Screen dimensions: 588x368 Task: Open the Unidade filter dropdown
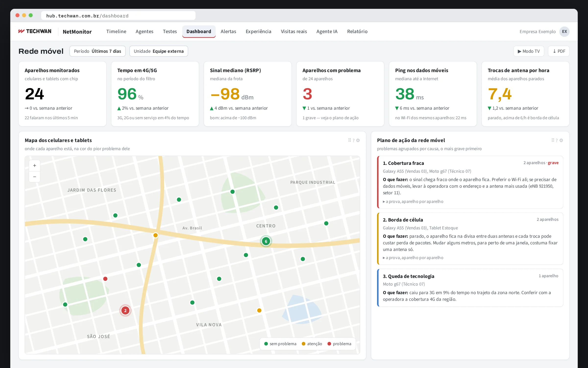(x=159, y=51)
